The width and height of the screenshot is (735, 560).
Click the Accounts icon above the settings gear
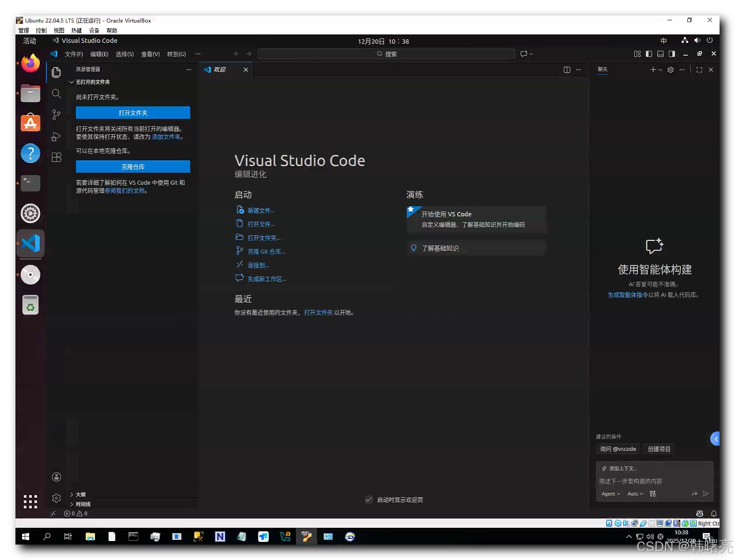coord(56,477)
